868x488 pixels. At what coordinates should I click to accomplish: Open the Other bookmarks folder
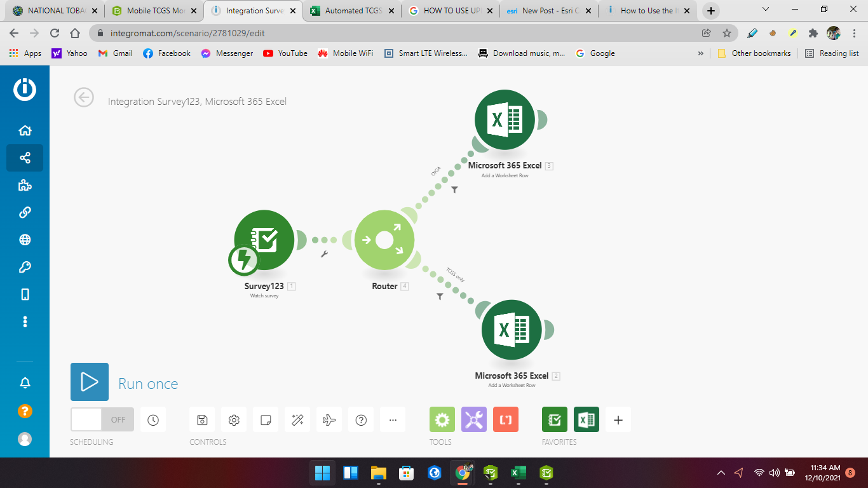754,53
